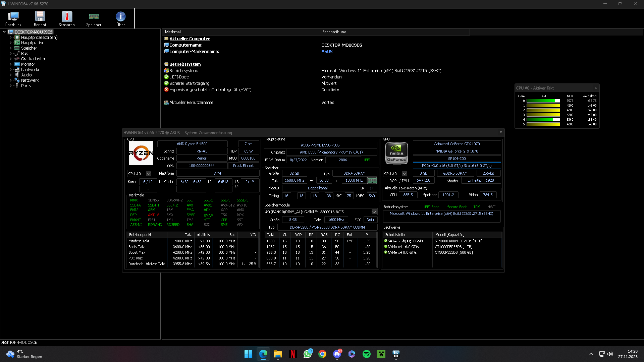Open the CPU #0 selector dropdown
The width and height of the screenshot is (644, 362).
(149, 174)
